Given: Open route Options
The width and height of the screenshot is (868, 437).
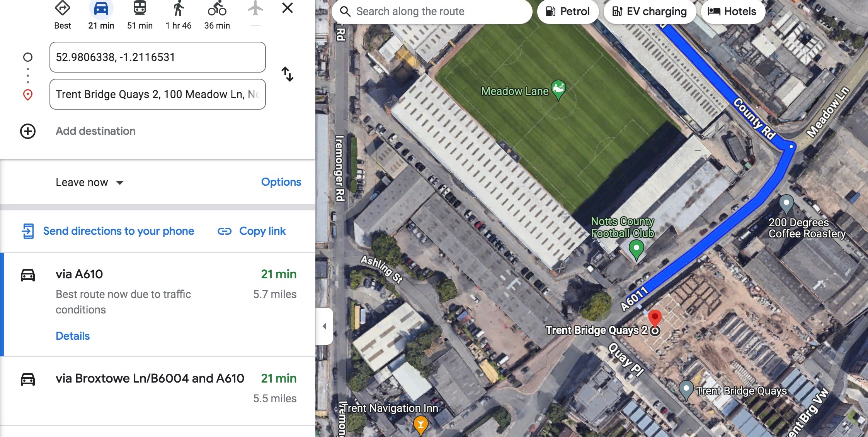Looking at the screenshot, I should tap(281, 182).
